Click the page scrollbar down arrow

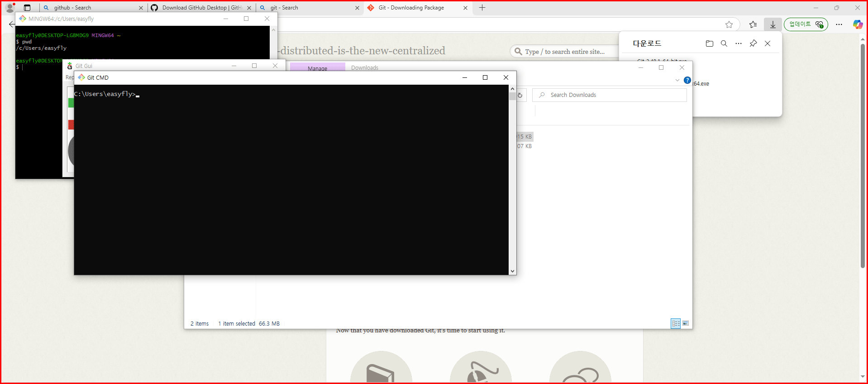(863, 377)
